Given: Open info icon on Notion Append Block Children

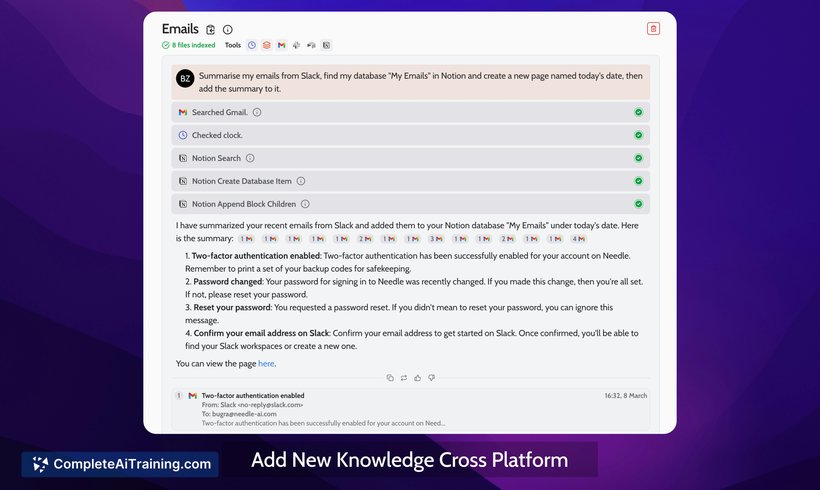Looking at the screenshot, I should (305, 204).
